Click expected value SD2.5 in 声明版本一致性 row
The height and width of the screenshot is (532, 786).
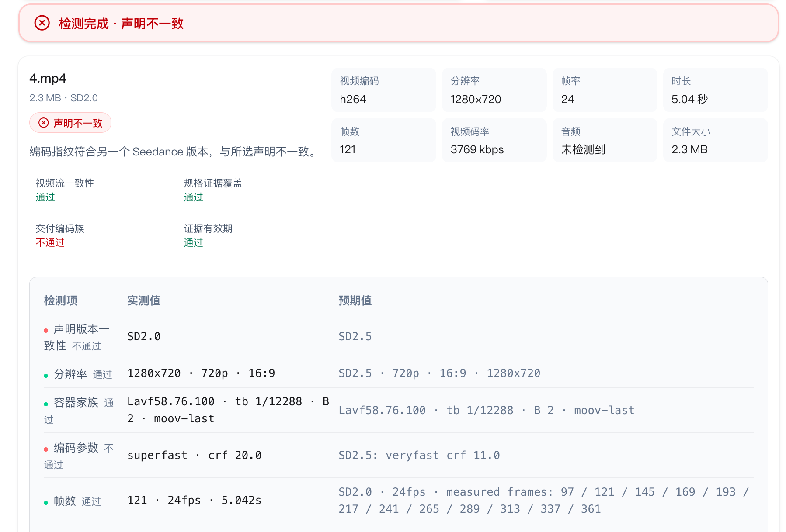click(355, 336)
